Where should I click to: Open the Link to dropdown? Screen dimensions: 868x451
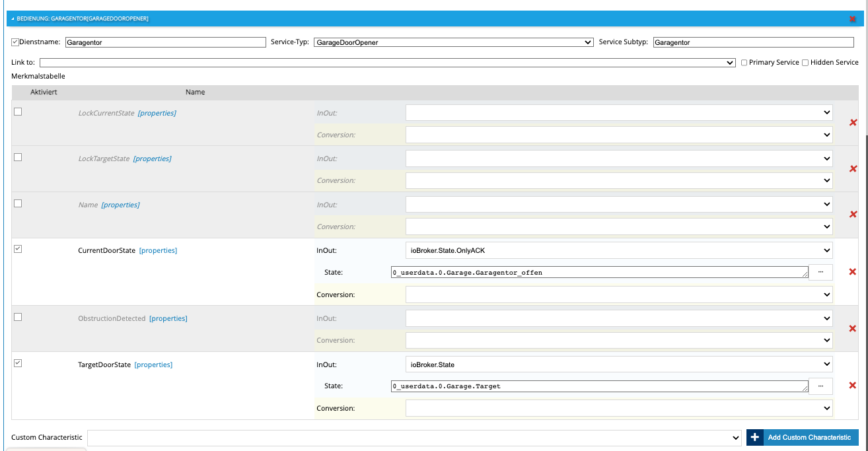[x=388, y=63]
